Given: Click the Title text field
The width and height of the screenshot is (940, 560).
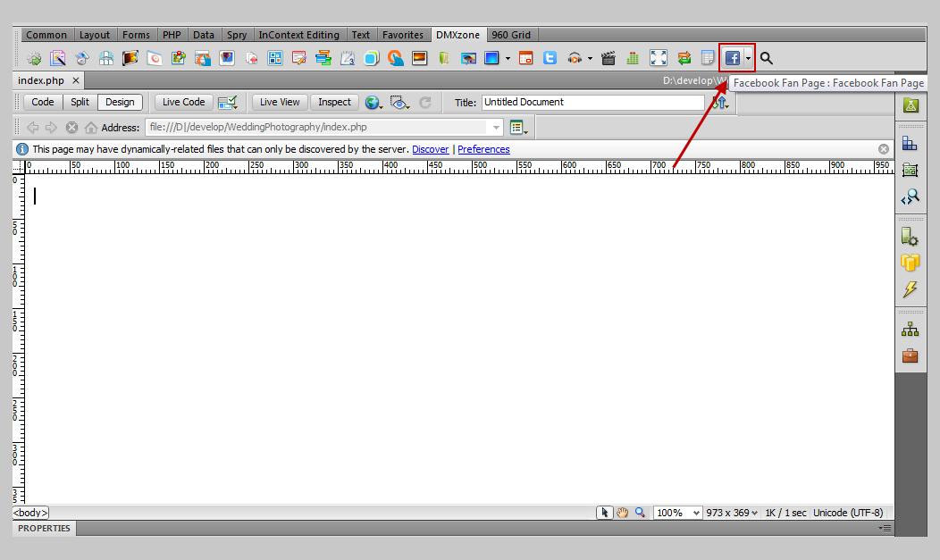Looking at the screenshot, I should pyautogui.click(x=593, y=103).
